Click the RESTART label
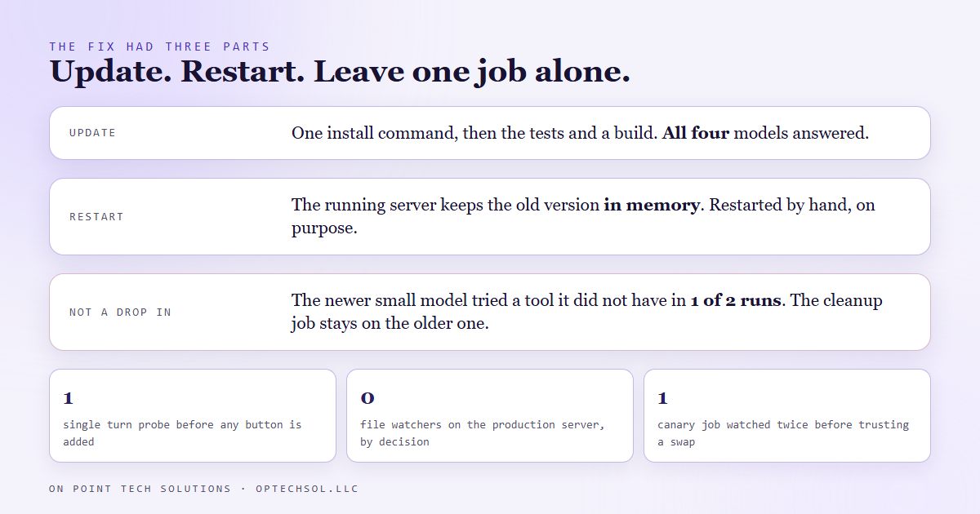The image size is (980, 514). tap(96, 217)
